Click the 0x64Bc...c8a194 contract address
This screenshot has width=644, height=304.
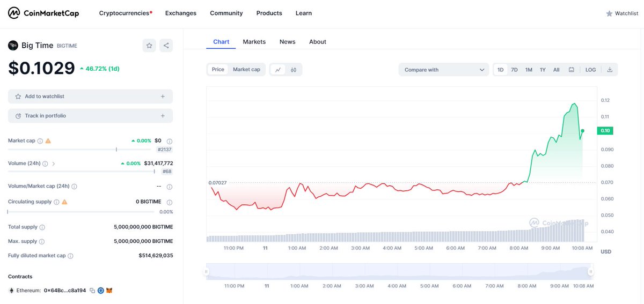(x=64, y=291)
